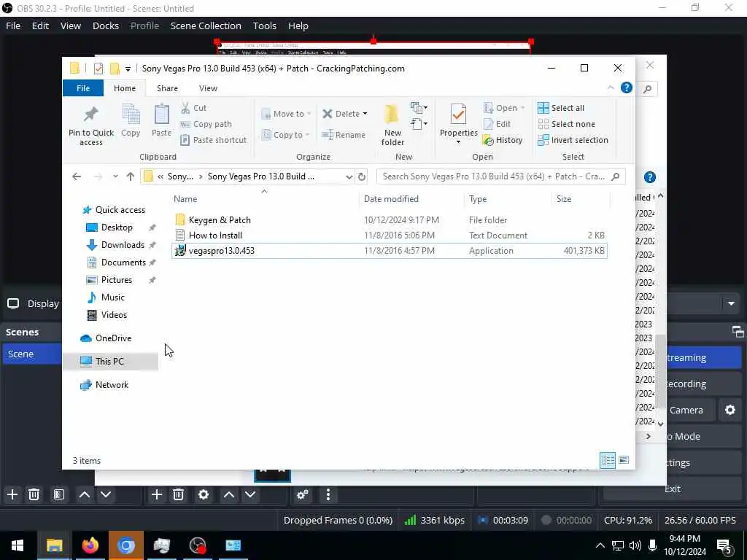Open Documents in navigation pane
The height and width of the screenshot is (560, 747).
coord(123,262)
